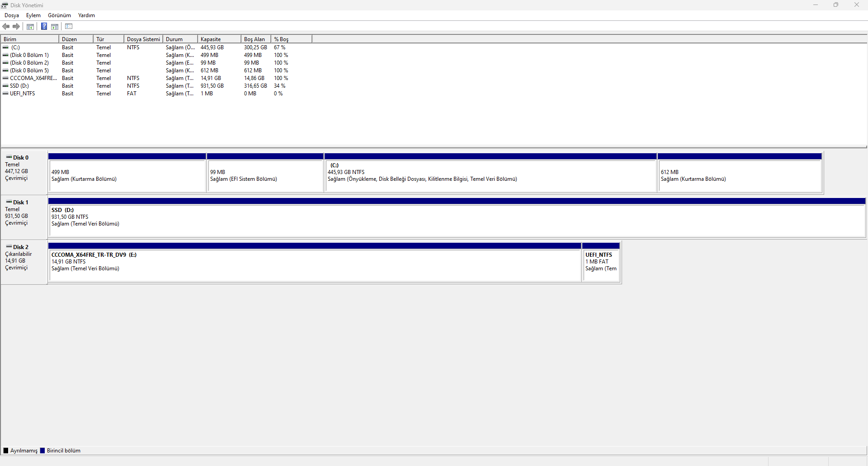Screen dimensions: 868x466
Task: Sort by the % Boş column header
Action: click(x=292, y=39)
